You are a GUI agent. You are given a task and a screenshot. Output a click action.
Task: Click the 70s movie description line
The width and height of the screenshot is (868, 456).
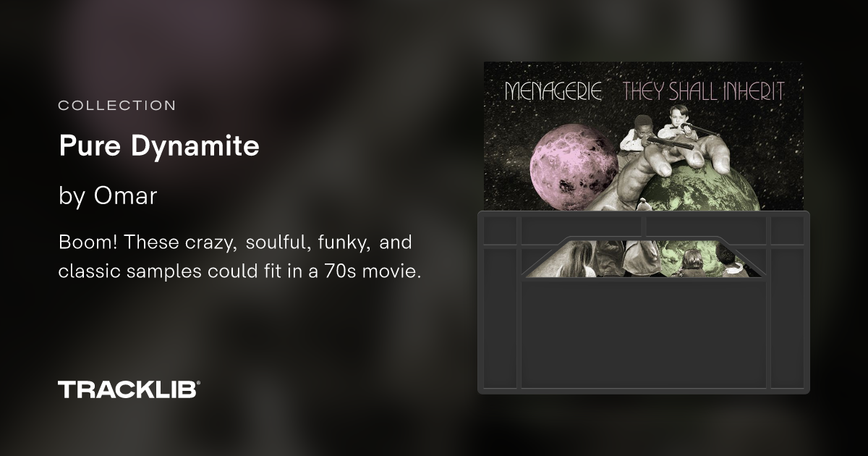click(239, 274)
